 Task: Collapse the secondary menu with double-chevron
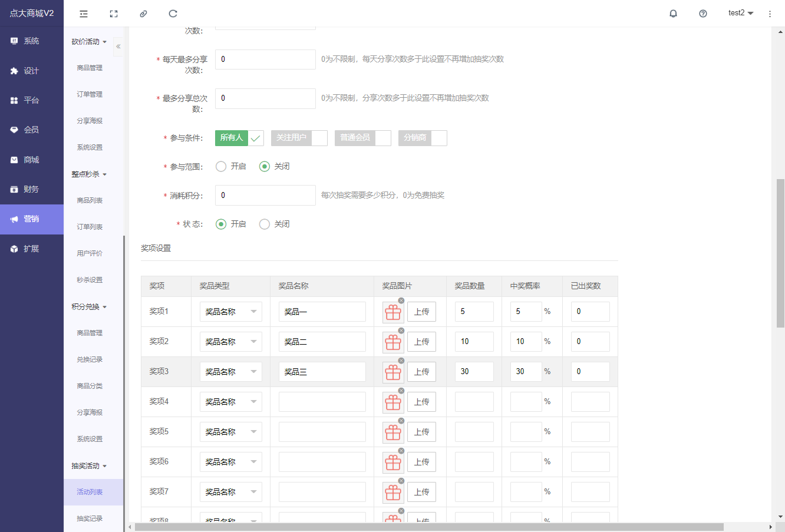[118, 46]
